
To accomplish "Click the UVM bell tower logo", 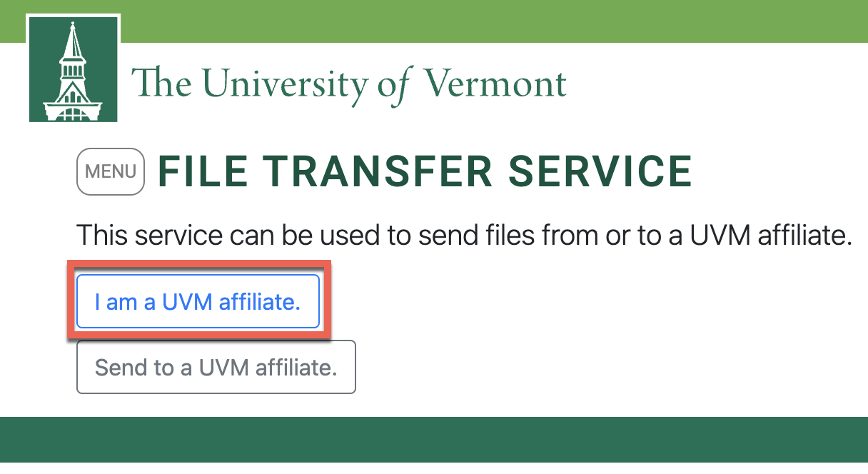I will [x=73, y=69].
